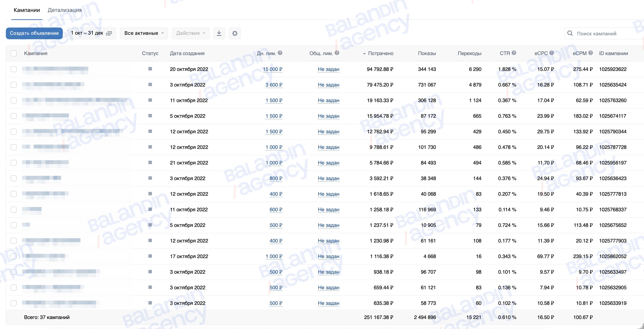Tick checkbox for campaign ID 1025635424
The image size is (644, 329).
tap(14, 85)
